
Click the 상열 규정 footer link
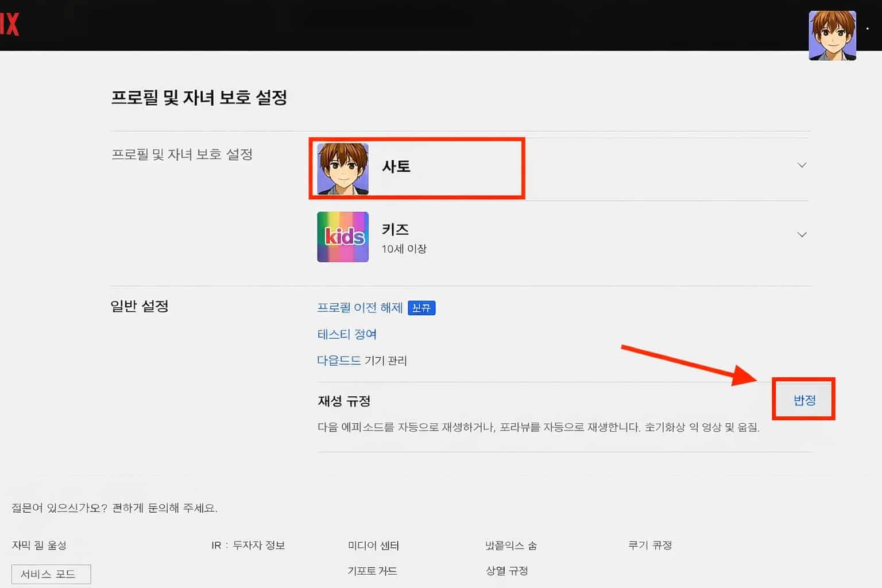(506, 571)
